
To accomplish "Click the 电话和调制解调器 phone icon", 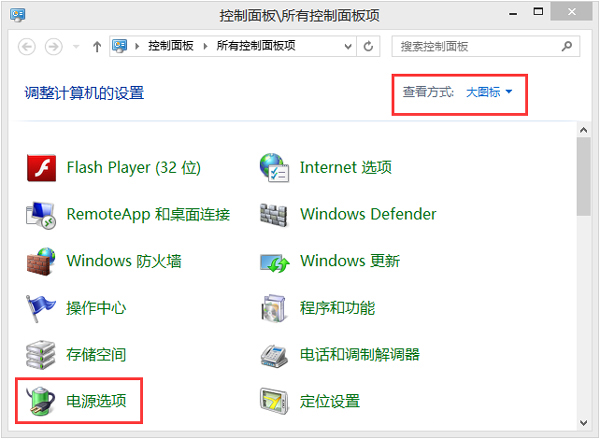I will coord(274,356).
